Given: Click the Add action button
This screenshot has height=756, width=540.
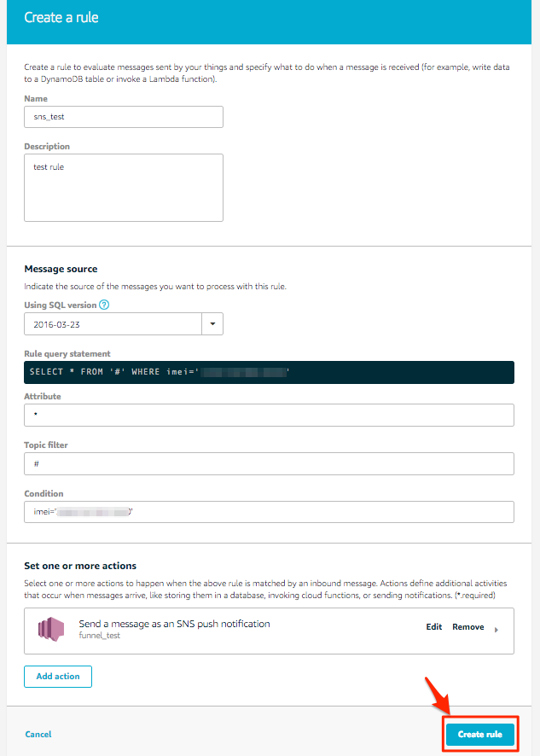Looking at the screenshot, I should coord(58,677).
